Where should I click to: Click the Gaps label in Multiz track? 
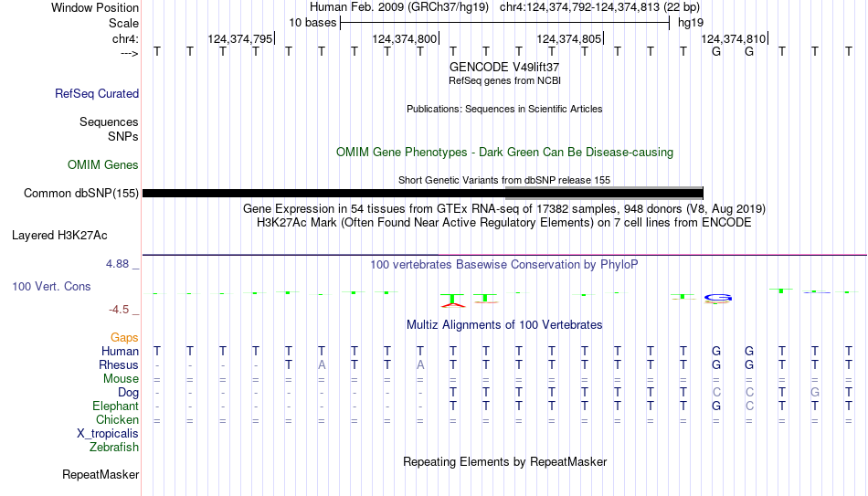124,337
